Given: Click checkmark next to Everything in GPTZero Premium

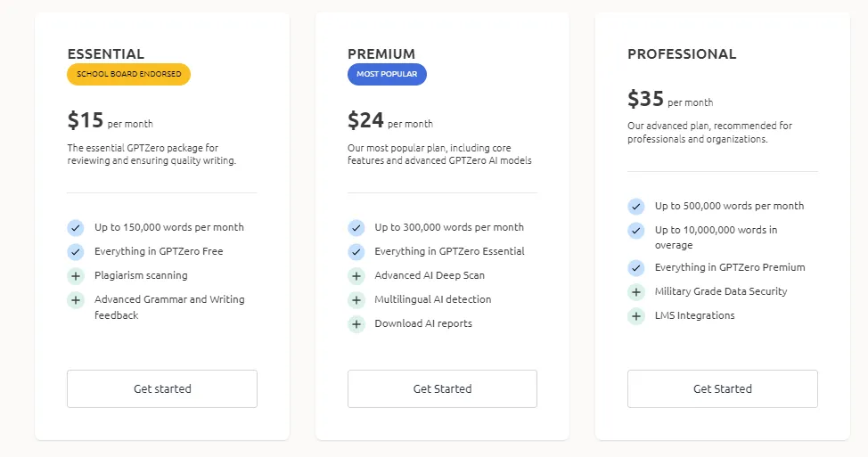Looking at the screenshot, I should (x=636, y=268).
